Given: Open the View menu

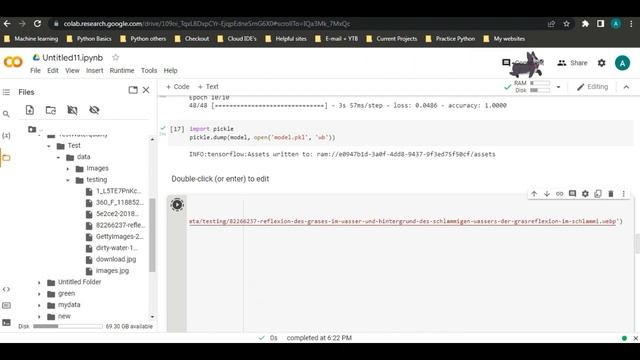Looking at the screenshot, I should coord(72,70).
